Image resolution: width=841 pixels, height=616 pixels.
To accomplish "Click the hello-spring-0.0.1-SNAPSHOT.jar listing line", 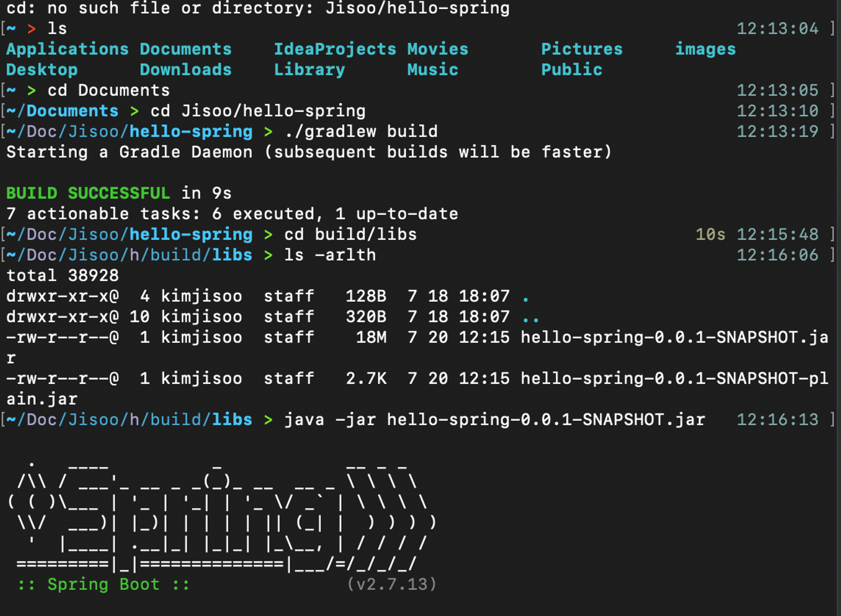I will point(674,338).
